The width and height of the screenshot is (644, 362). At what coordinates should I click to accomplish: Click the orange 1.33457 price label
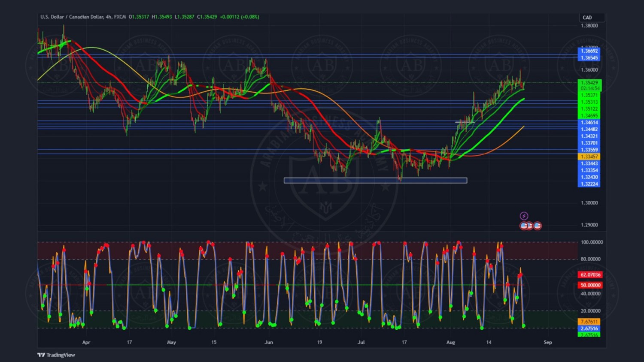click(x=589, y=157)
